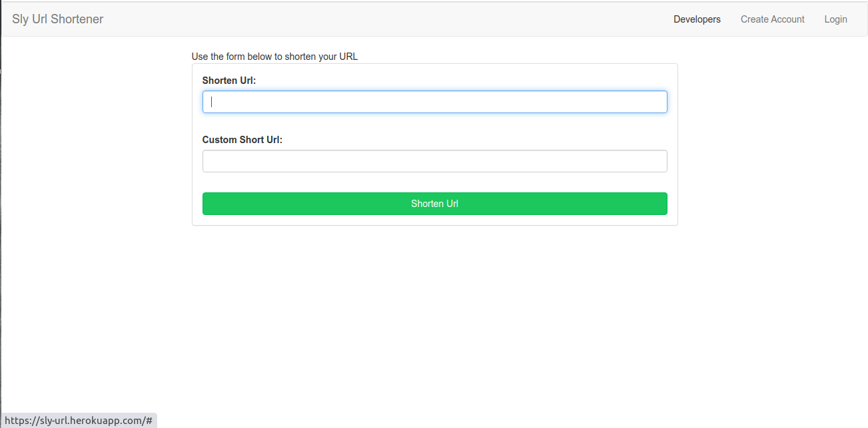Select the Login link in the navbar

(x=835, y=19)
